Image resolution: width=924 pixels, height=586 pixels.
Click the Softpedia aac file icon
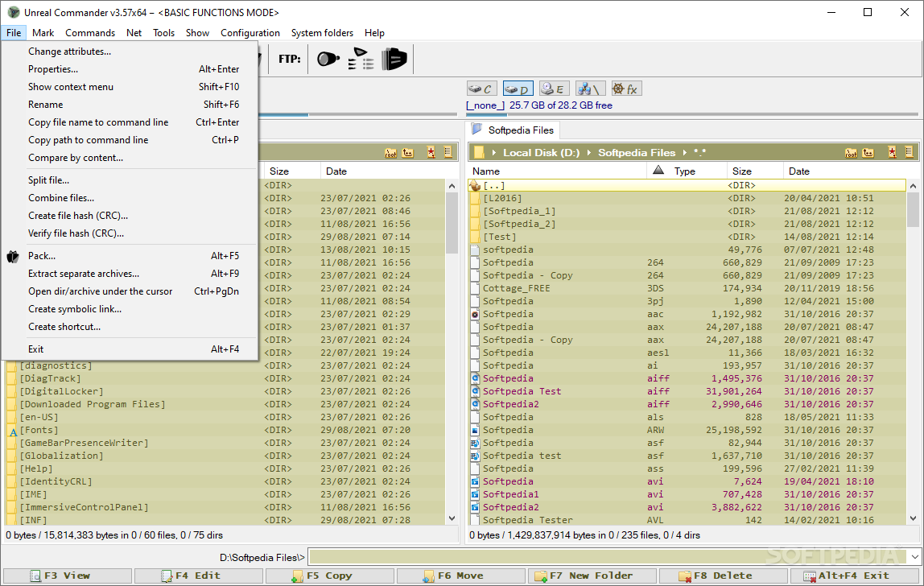click(475, 314)
